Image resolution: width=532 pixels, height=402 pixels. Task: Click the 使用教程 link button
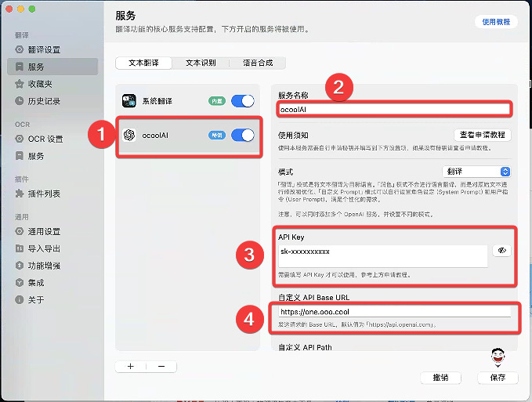pyautogui.click(x=496, y=23)
